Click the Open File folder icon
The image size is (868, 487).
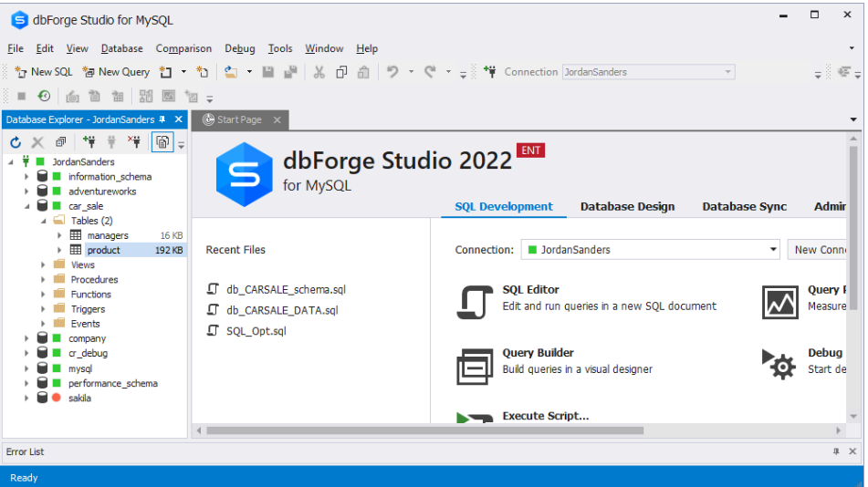[231, 72]
